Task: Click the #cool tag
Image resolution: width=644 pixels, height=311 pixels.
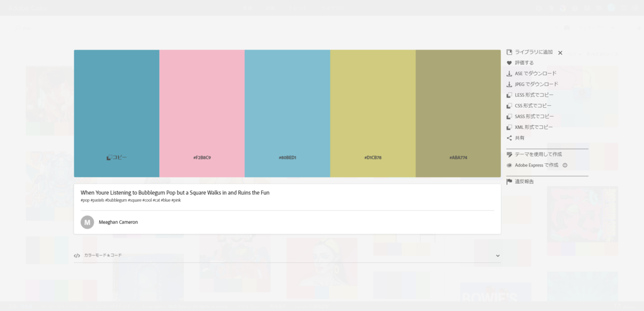Action: click(147, 200)
